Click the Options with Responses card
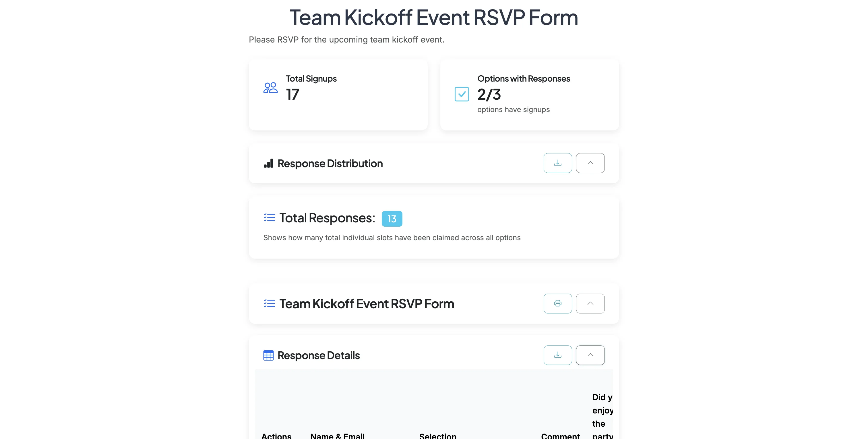Viewport: 868px width, 439px height. (x=529, y=95)
